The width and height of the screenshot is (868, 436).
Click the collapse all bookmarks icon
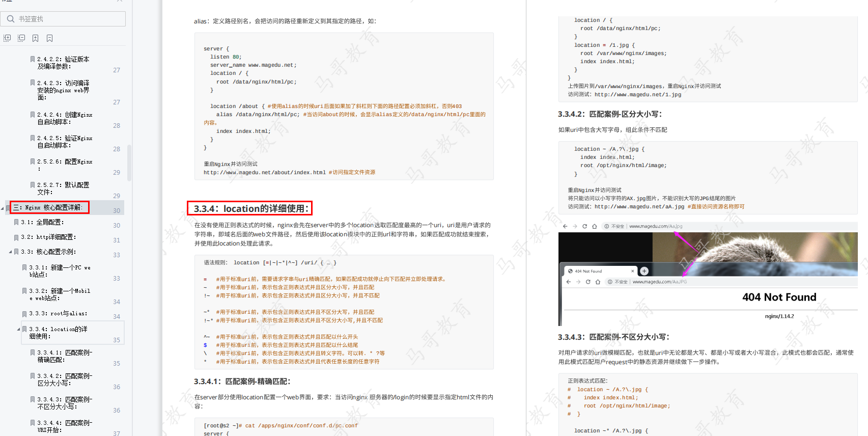point(21,38)
